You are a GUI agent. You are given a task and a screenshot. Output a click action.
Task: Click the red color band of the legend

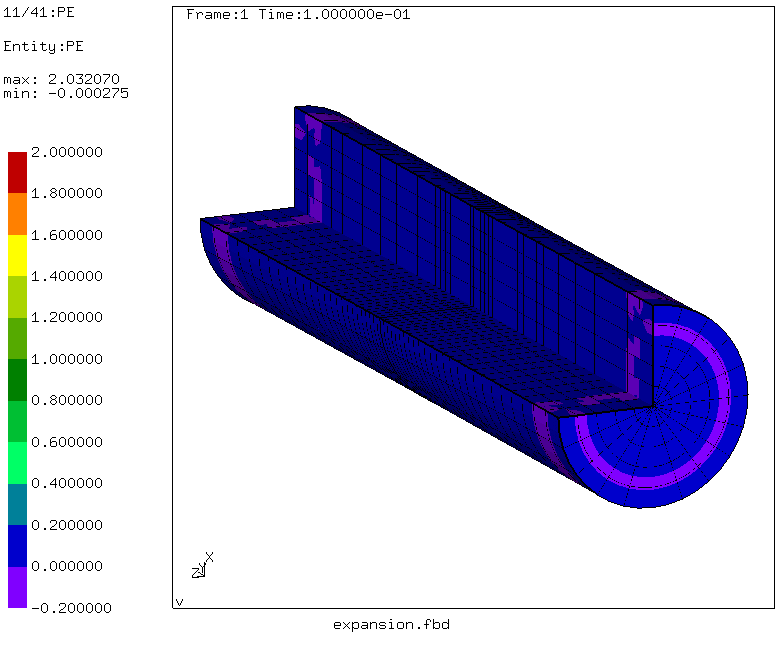point(18,172)
